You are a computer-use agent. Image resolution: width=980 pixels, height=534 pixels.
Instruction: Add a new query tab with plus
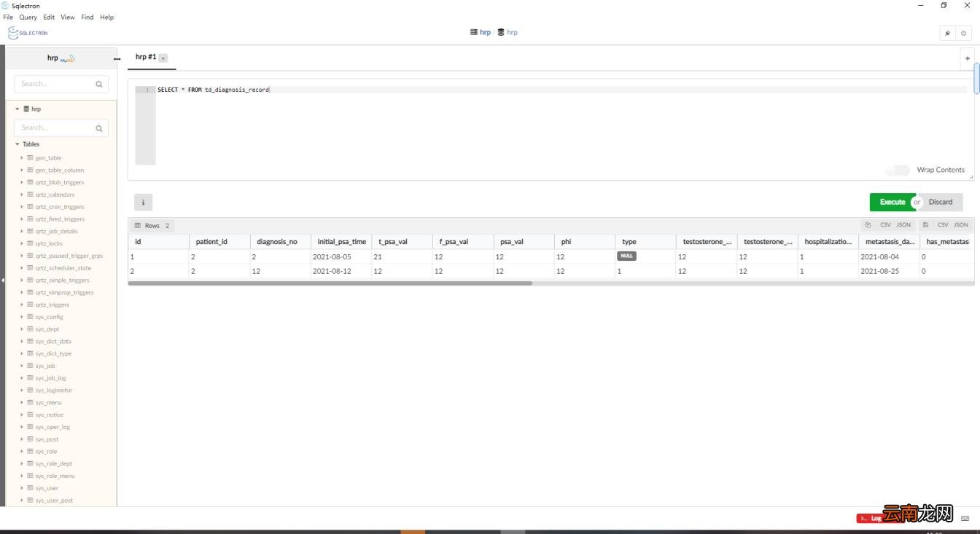(x=968, y=58)
